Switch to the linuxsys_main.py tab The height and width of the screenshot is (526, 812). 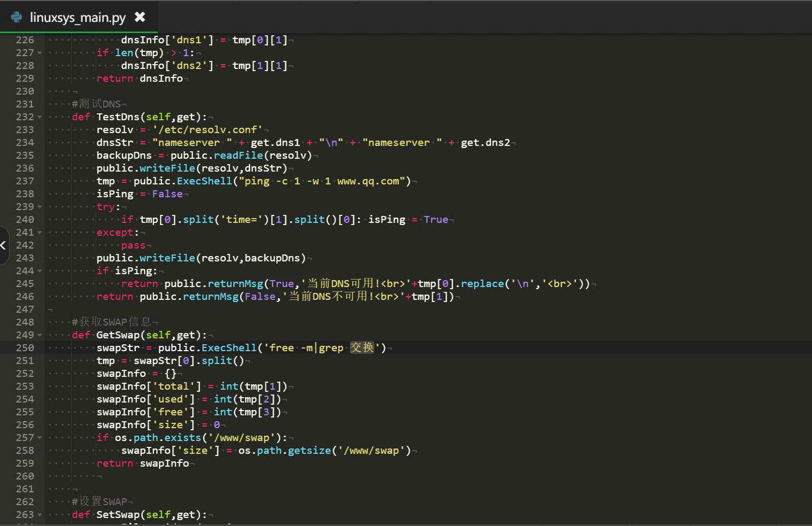78,17
